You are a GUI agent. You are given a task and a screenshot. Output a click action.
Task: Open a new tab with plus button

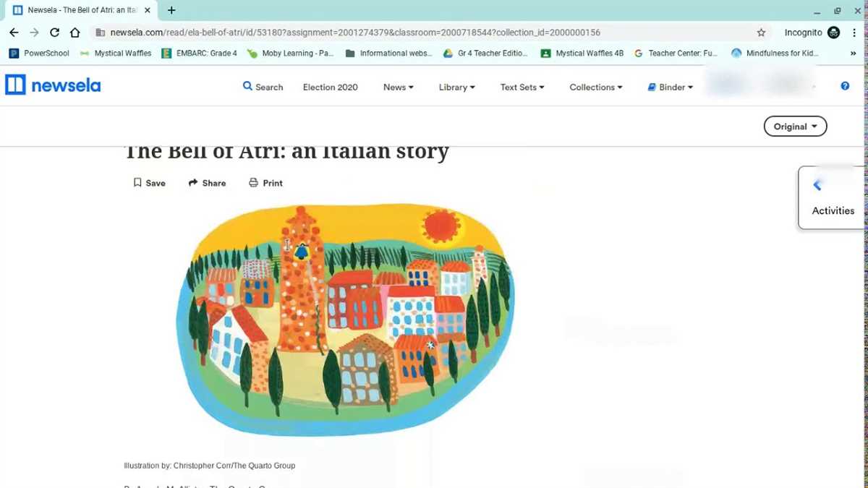click(171, 10)
